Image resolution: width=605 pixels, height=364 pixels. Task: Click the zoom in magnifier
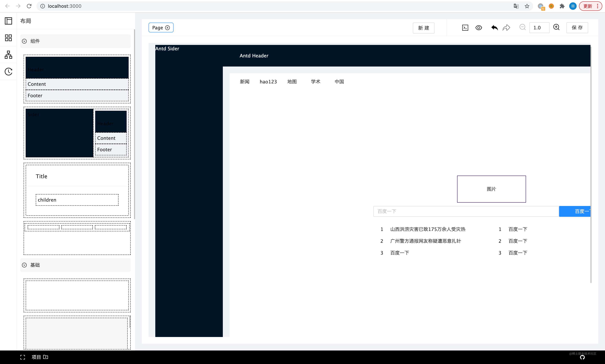pyautogui.click(x=556, y=27)
